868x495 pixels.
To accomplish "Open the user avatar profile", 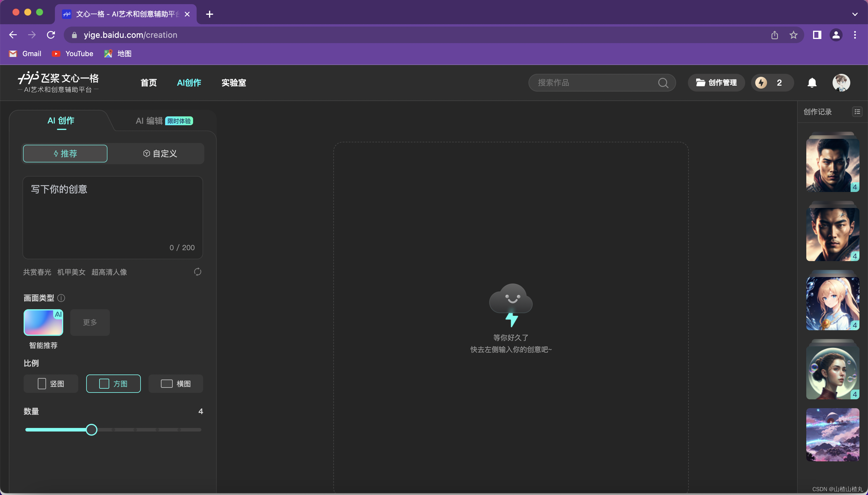I will (x=841, y=83).
